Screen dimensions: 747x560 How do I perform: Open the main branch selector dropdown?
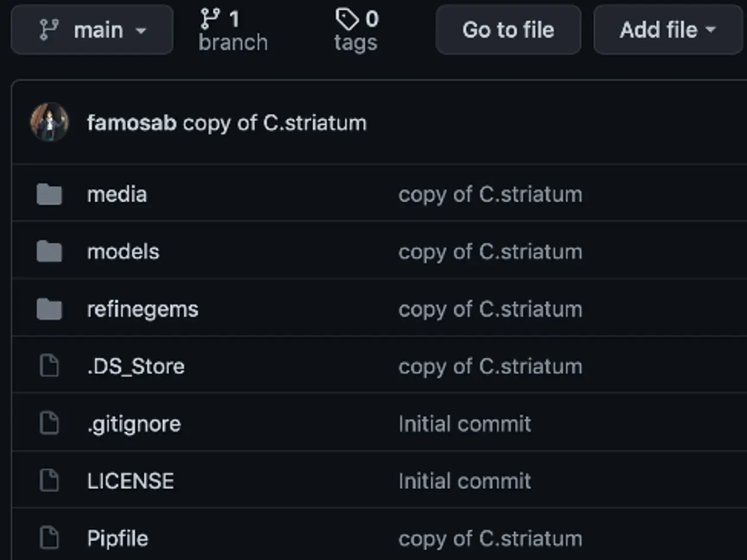(92, 30)
